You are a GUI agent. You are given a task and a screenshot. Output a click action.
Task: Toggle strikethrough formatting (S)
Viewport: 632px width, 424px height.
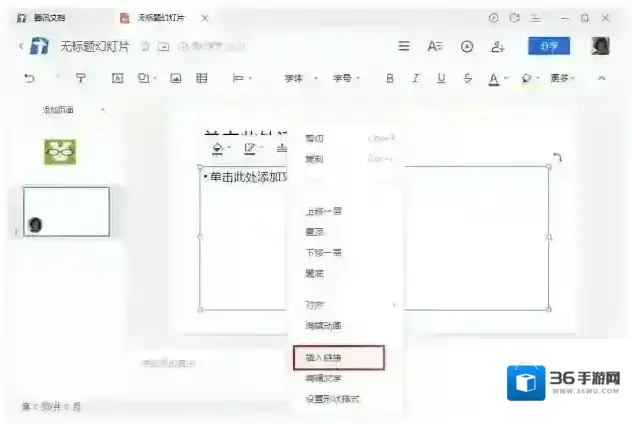467,78
